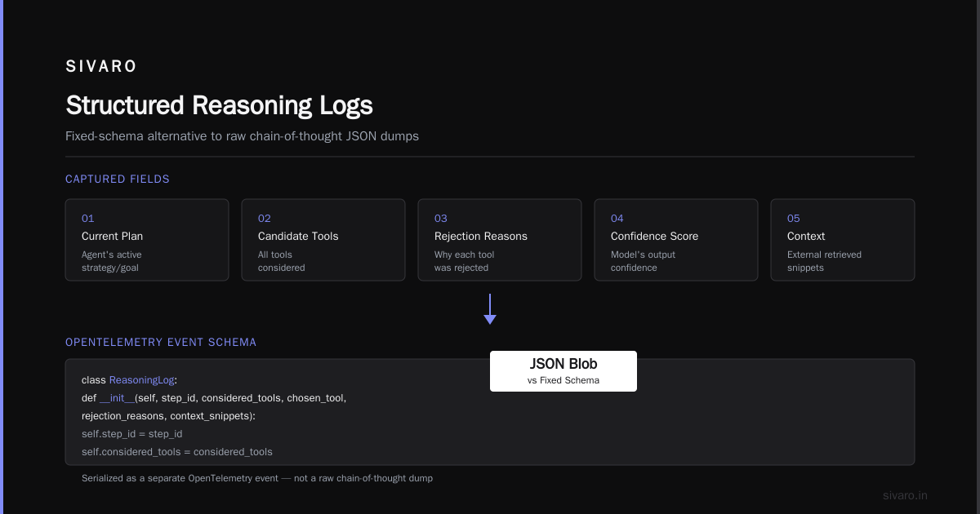
Task: Click the 03 card number
Action: click(x=441, y=219)
